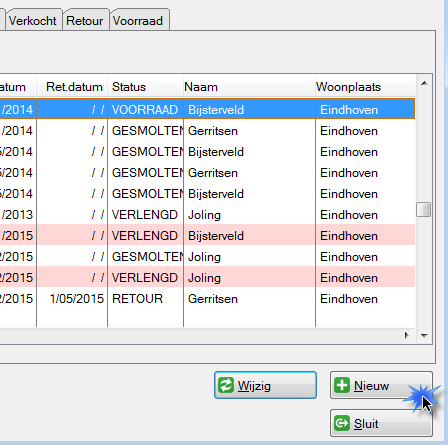Select the pink VERLENGD Bijsterveld row
Image resolution: width=448 pixels, height=445 pixels.
[x=207, y=235]
